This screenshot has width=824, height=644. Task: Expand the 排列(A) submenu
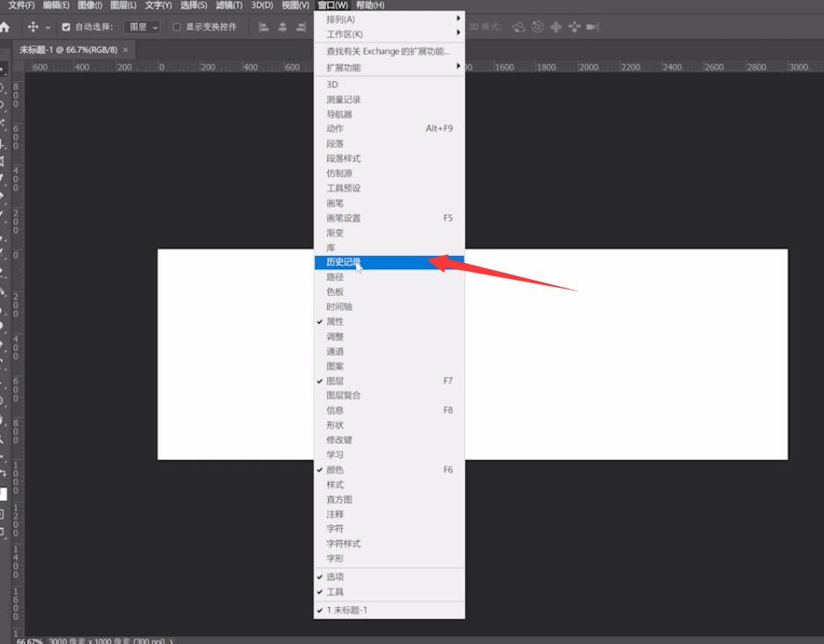(x=389, y=19)
